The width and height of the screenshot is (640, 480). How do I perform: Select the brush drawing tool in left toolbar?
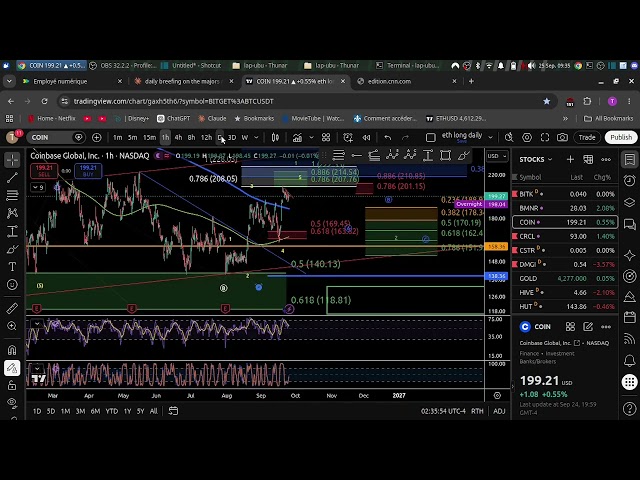pyautogui.click(x=12, y=249)
